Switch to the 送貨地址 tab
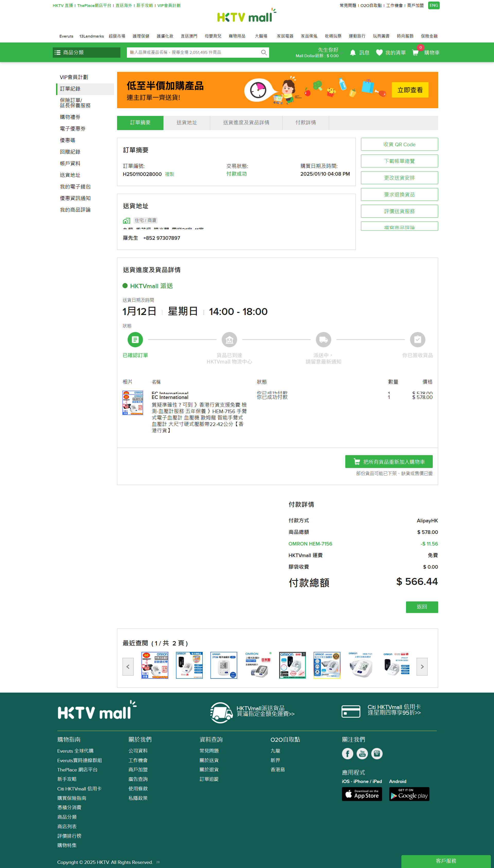 point(187,123)
